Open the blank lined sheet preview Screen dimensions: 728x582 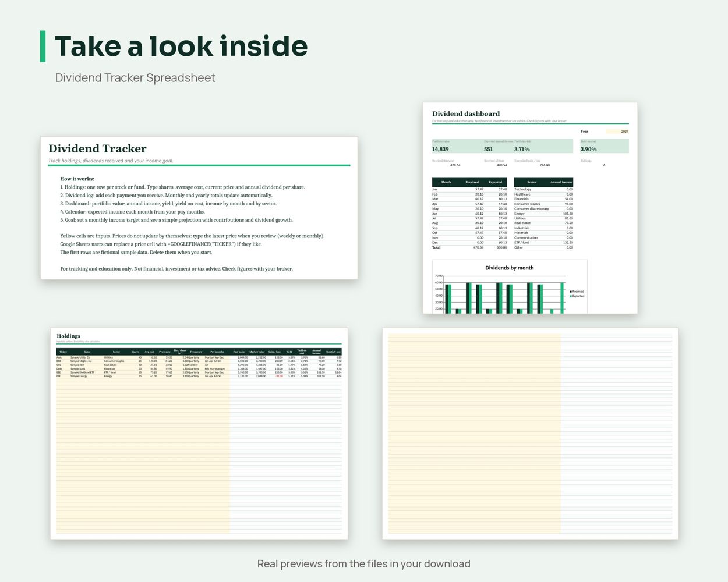(530, 434)
